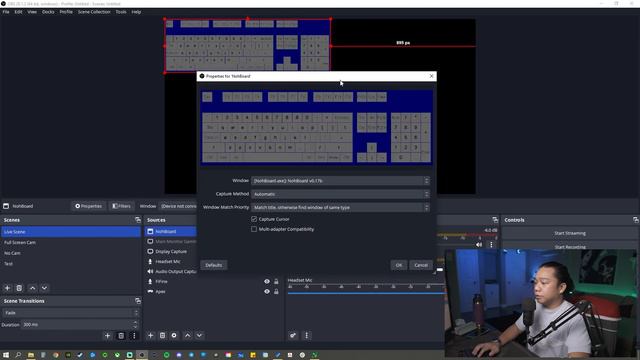
Task: Click Start Recording button
Action: 570,247
